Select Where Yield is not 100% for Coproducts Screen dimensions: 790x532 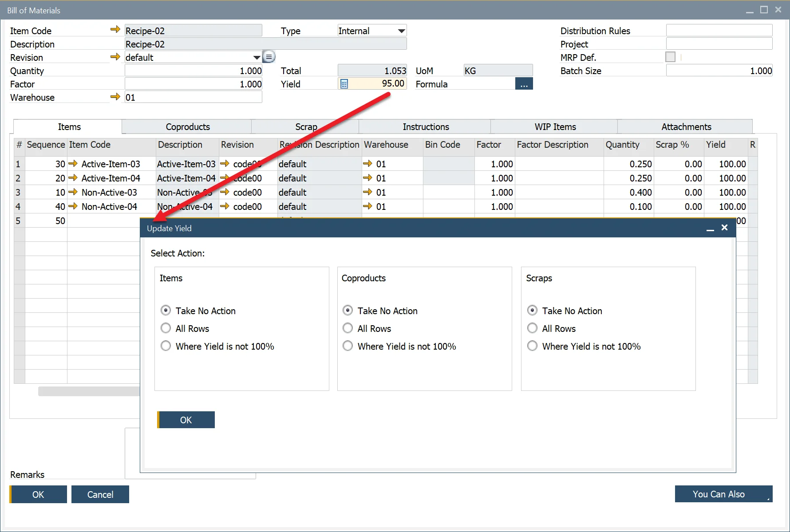(348, 346)
